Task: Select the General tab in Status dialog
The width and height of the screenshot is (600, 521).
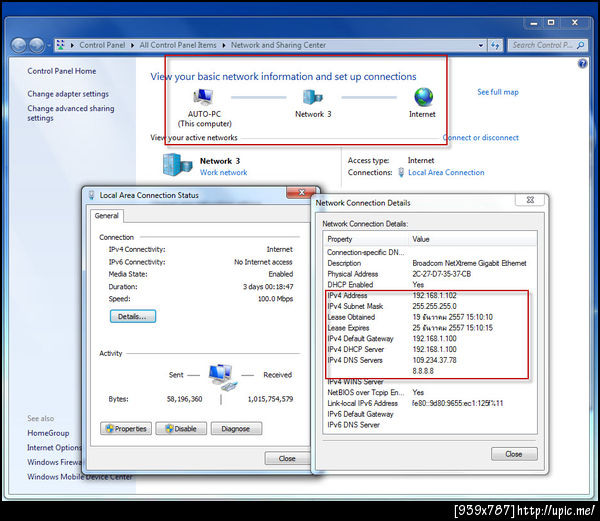Action: tap(107, 216)
